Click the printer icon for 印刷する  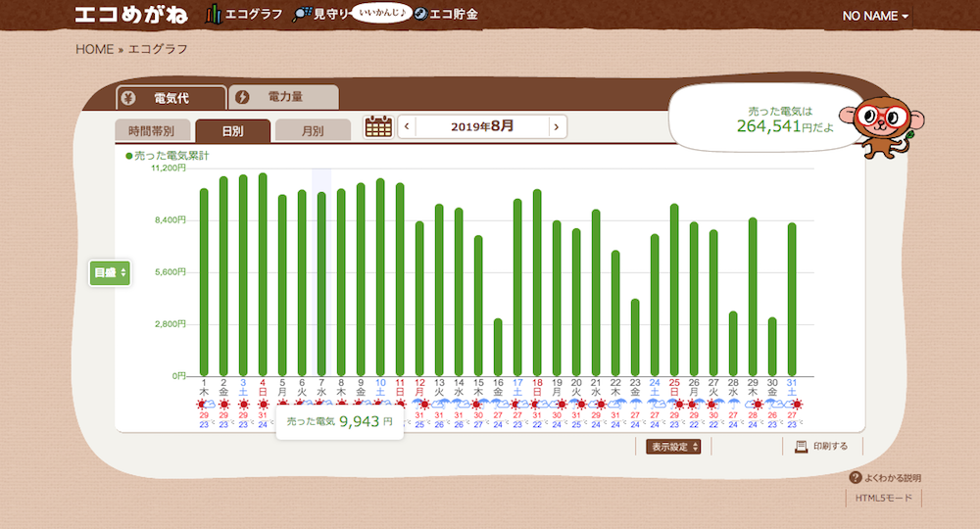coord(801,447)
